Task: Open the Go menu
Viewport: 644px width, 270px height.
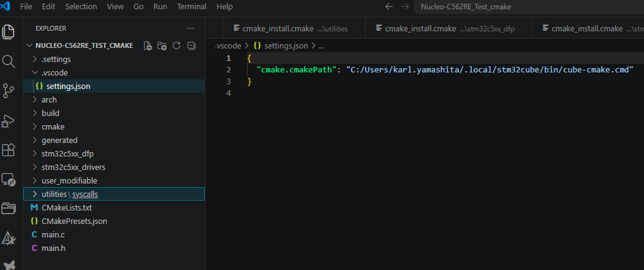Action: pyautogui.click(x=138, y=6)
